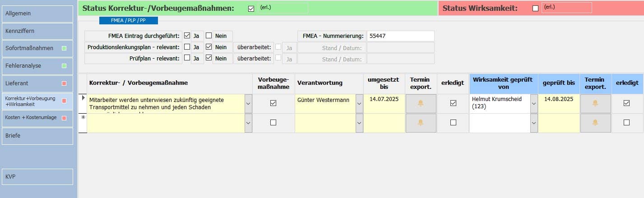The width and height of the screenshot is (644, 198).
Task: Check Nein for FMEA Eintrag durchgeführt
Action: point(209,36)
